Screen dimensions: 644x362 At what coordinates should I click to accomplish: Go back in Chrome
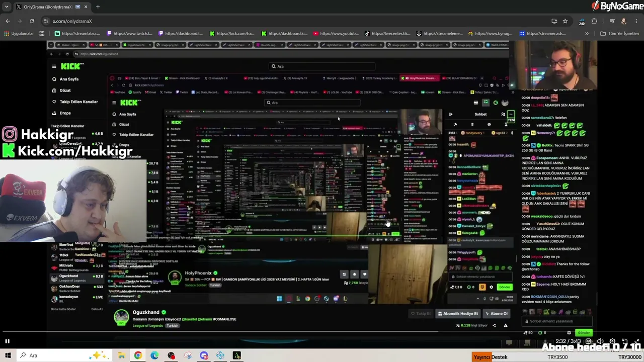point(8,21)
